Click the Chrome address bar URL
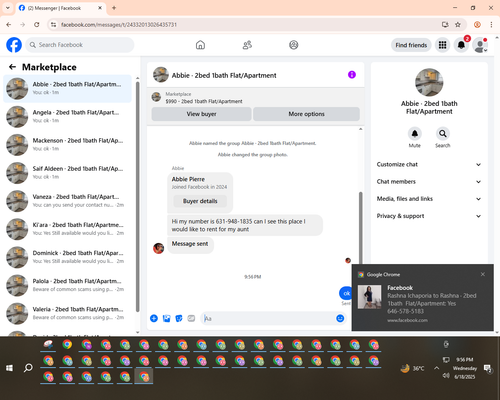This screenshot has height=400, width=500. pos(119,25)
